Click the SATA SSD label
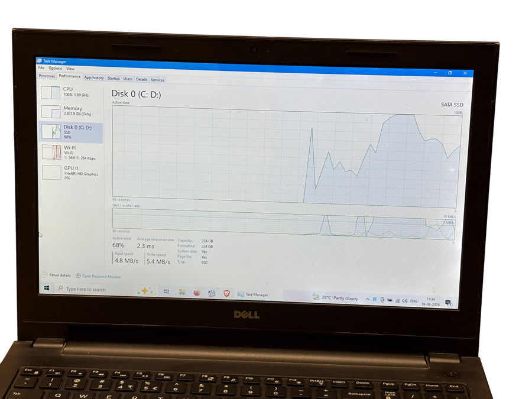Viewport: 532px width, 399px height. (452, 105)
